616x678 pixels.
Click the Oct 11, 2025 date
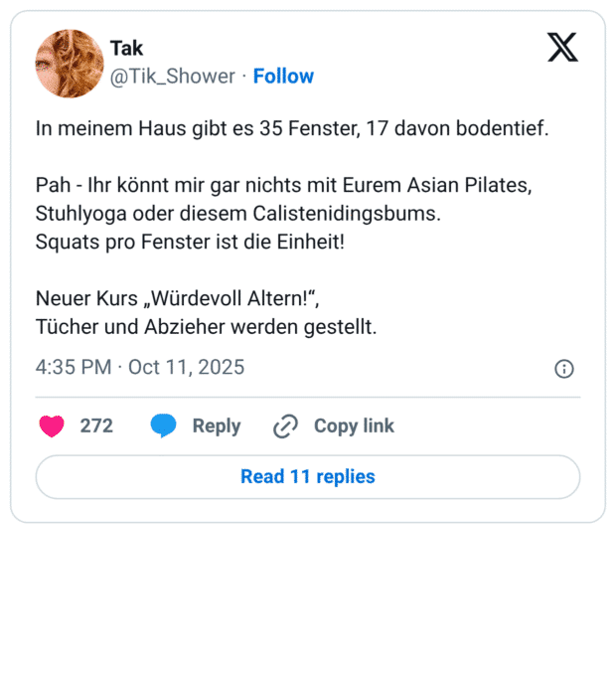186,368
